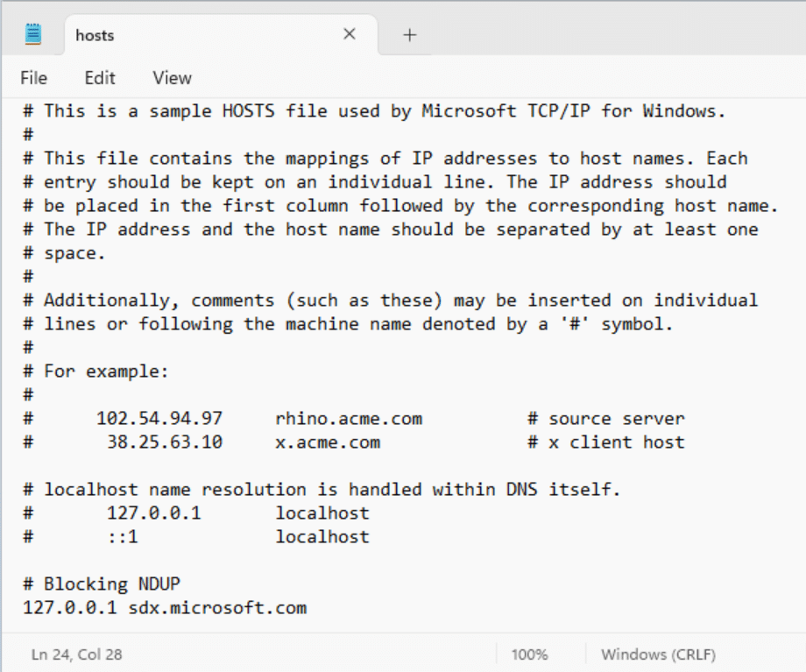Place cursor in '# Blocking NDUP' comment line

[x=102, y=584]
